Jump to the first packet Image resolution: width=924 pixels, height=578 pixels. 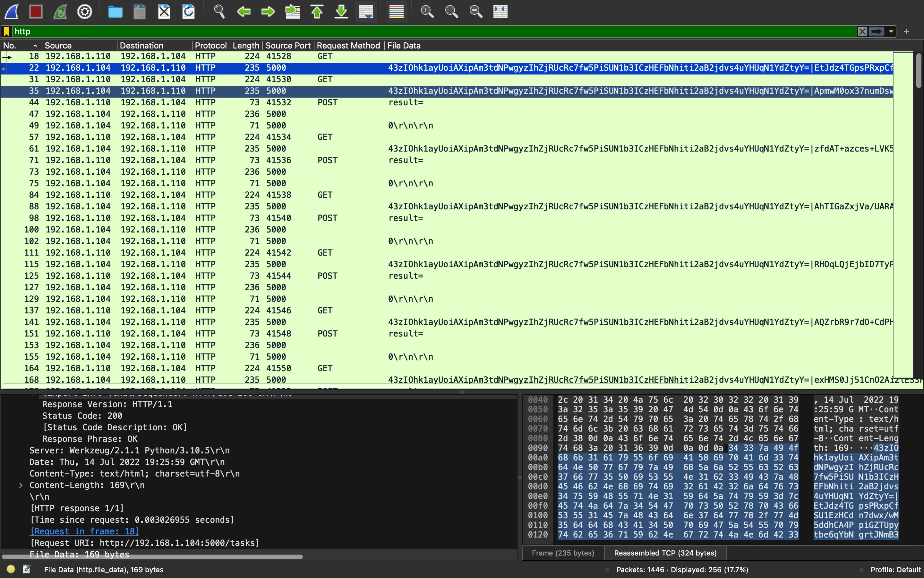pyautogui.click(x=317, y=12)
